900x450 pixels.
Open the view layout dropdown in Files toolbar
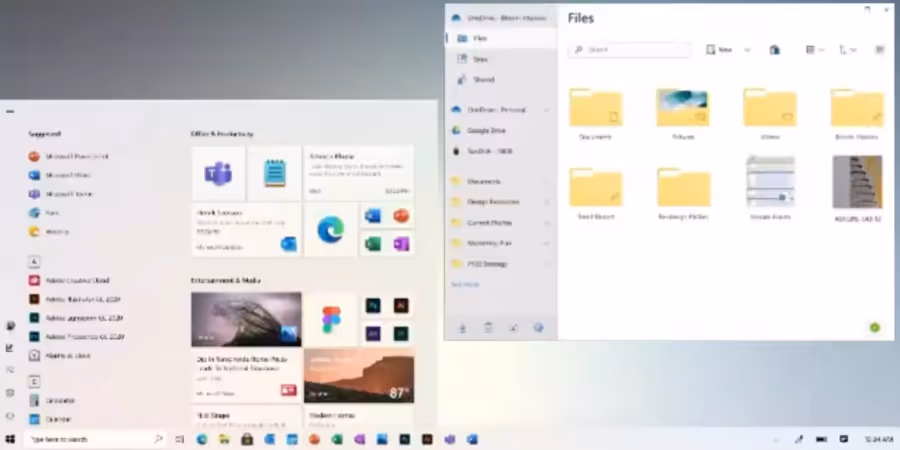tap(815, 50)
